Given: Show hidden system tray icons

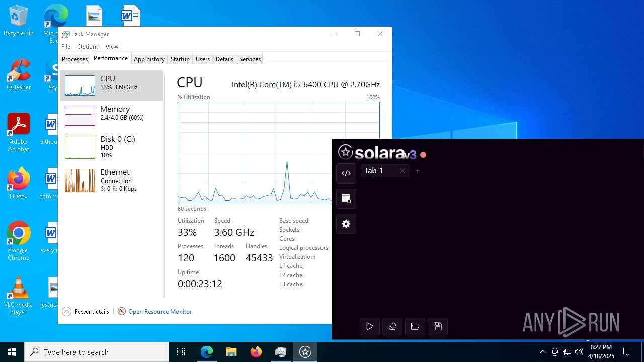Looking at the screenshot, I should tap(542, 352).
